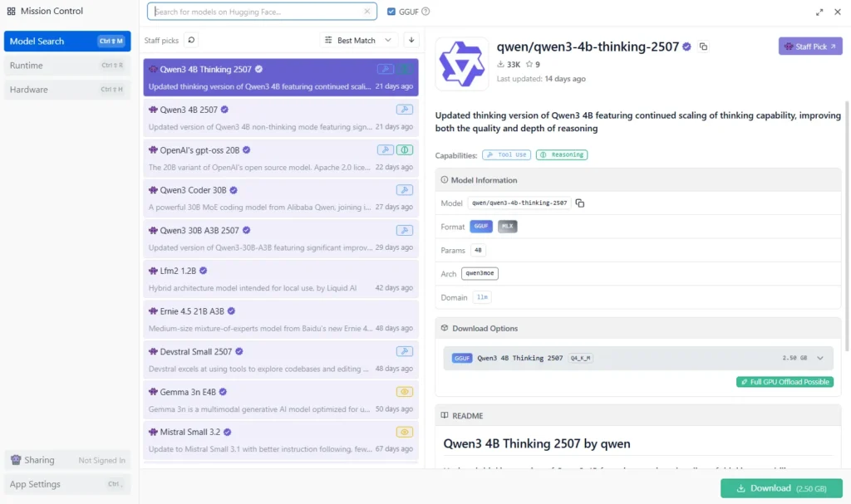Copy the model ID in Model Information
The height and width of the screenshot is (504, 851).
(580, 203)
